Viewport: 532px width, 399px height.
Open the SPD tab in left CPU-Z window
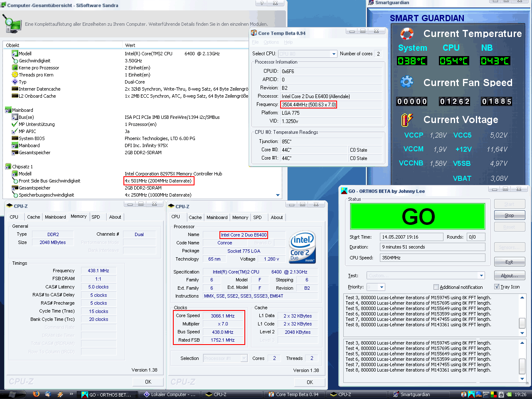point(96,217)
